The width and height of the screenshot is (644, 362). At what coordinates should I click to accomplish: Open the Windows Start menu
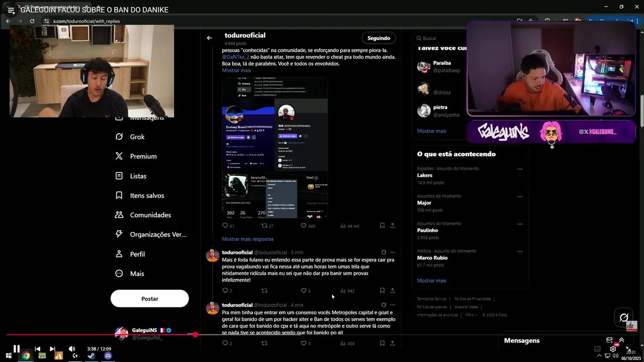coord(9,355)
